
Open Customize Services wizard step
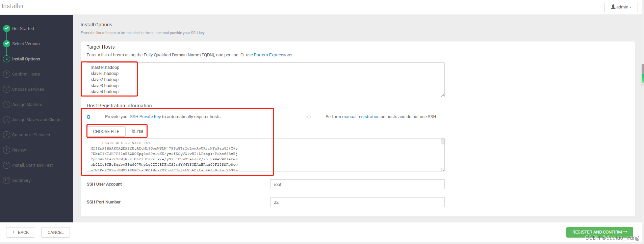pos(31,135)
